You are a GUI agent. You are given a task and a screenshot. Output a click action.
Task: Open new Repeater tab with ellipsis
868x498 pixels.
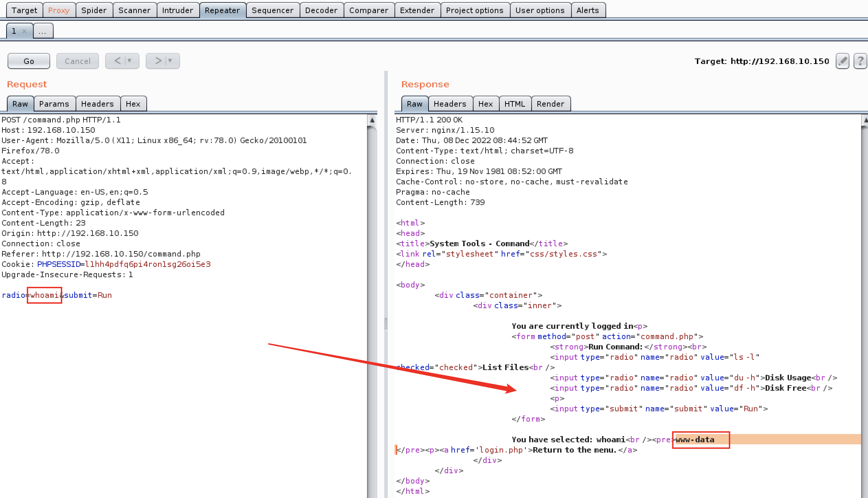pyautogui.click(x=42, y=31)
